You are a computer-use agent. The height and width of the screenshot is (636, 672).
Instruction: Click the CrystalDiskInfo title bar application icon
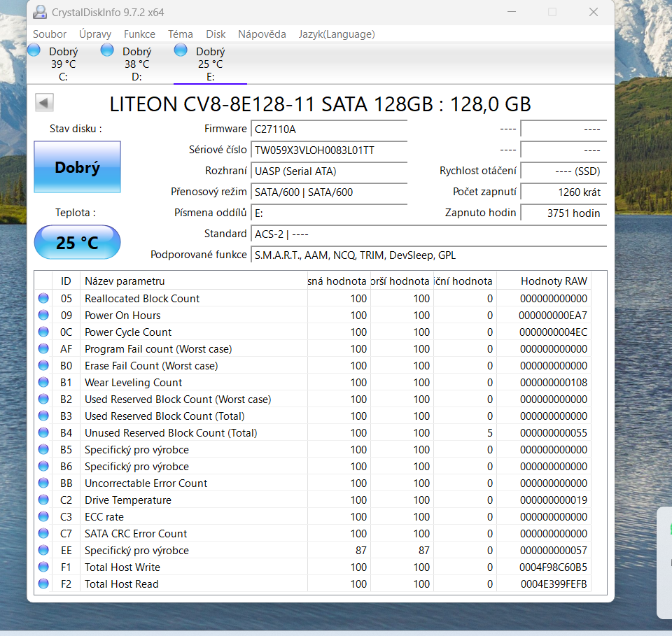coord(40,11)
